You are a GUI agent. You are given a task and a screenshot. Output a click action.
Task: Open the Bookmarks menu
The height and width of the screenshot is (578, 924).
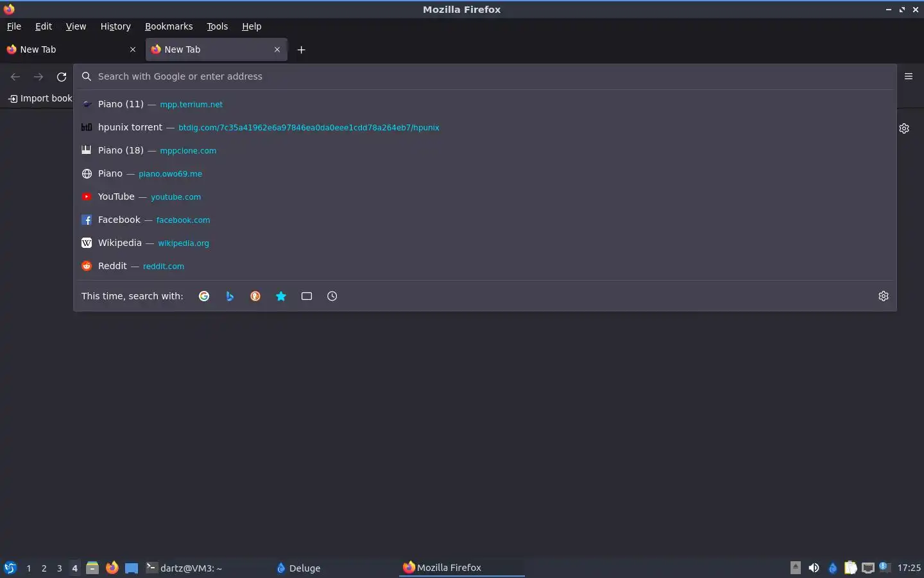tap(169, 26)
